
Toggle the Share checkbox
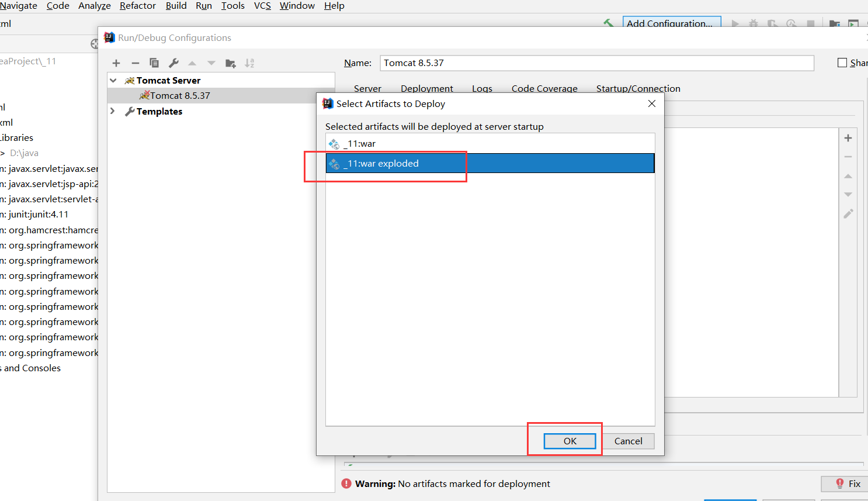click(x=842, y=63)
